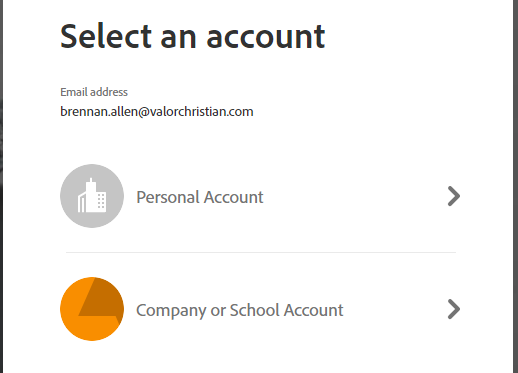Click the Email address field label
This screenshot has width=518, height=373.
pos(94,92)
